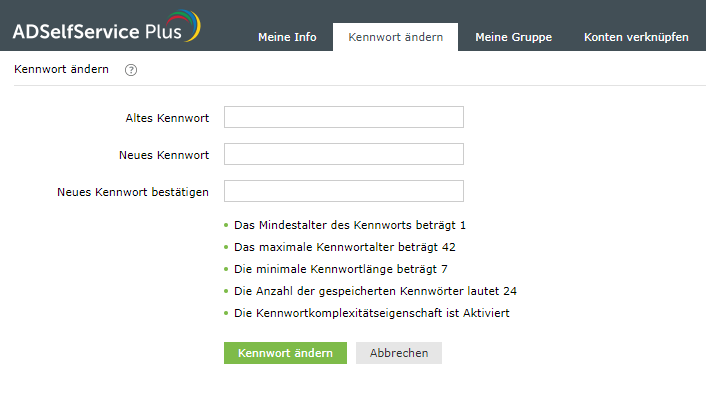
Task: Click the minimale Kennwortlänge rule text
Action: coord(340,268)
